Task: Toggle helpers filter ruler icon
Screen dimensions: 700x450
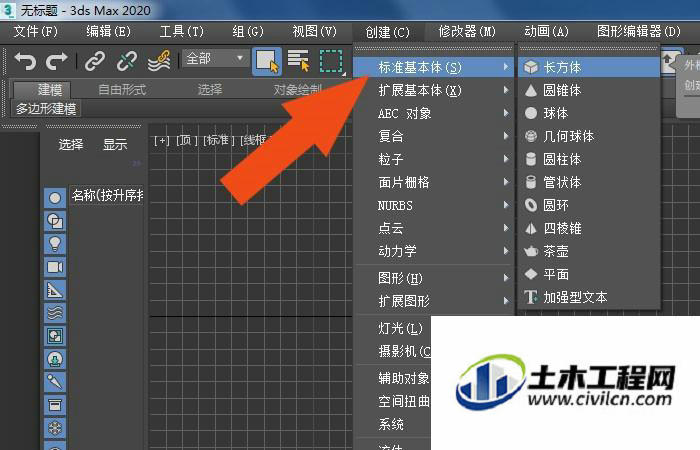Action: (55, 290)
